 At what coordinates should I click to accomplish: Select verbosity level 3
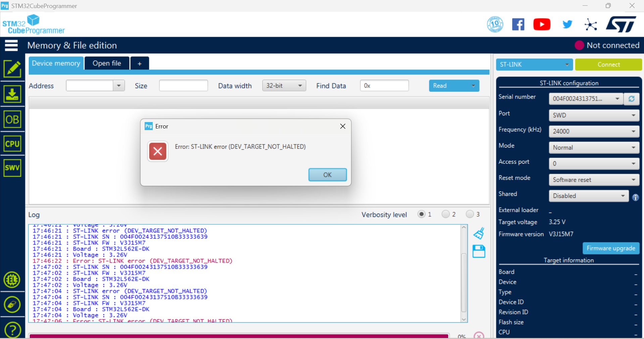[x=470, y=214]
